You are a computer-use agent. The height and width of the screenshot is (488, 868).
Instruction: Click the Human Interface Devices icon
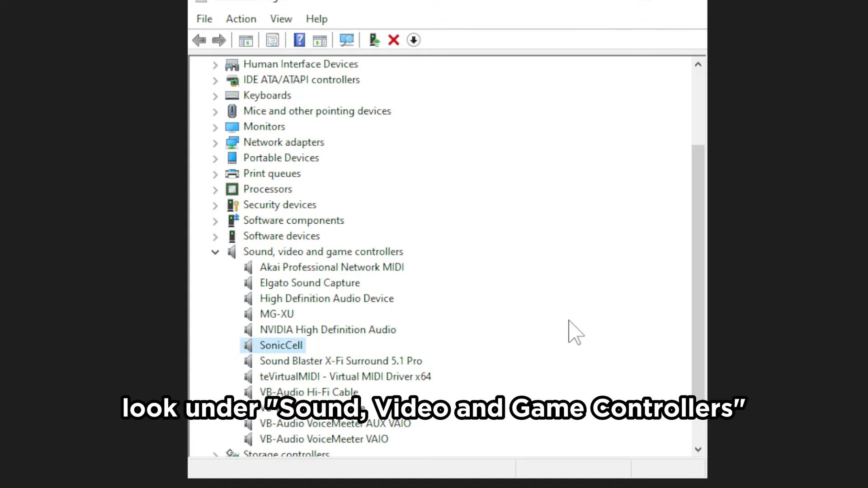[232, 65]
